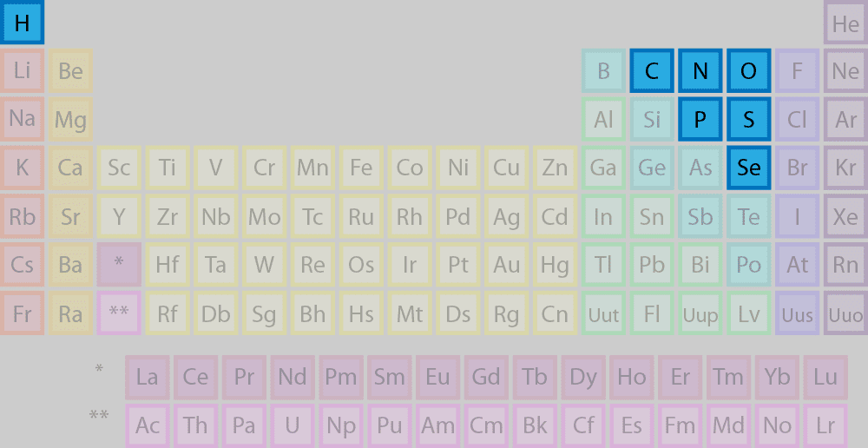Viewport: 868px width, 448px height.
Task: Click the Silicon (Si) element tile
Action: [x=652, y=120]
